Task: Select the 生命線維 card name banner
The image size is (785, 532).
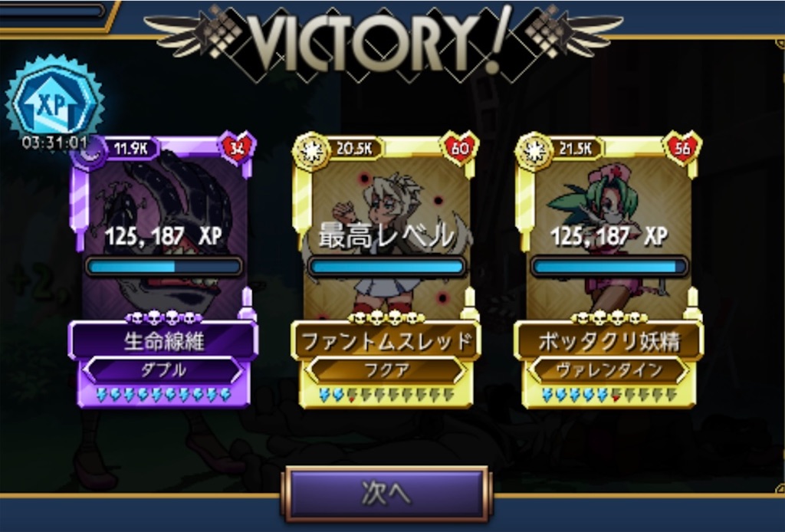Action: (x=163, y=341)
